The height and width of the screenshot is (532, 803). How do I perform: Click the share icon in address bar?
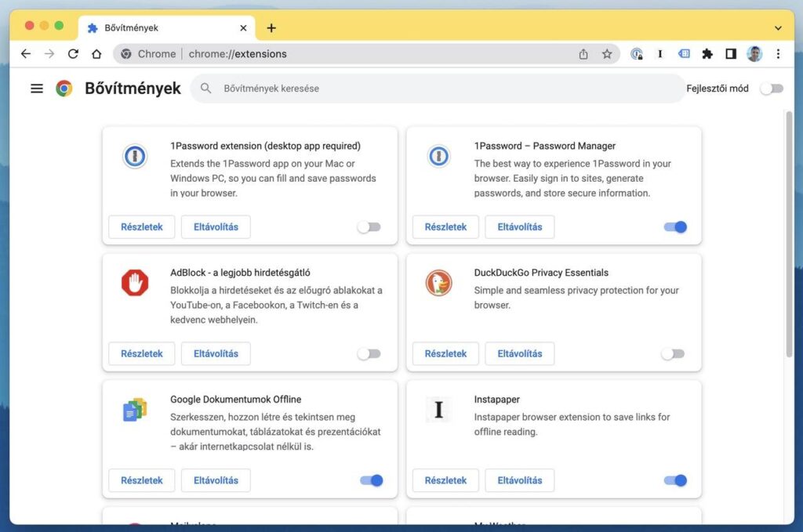(x=583, y=54)
